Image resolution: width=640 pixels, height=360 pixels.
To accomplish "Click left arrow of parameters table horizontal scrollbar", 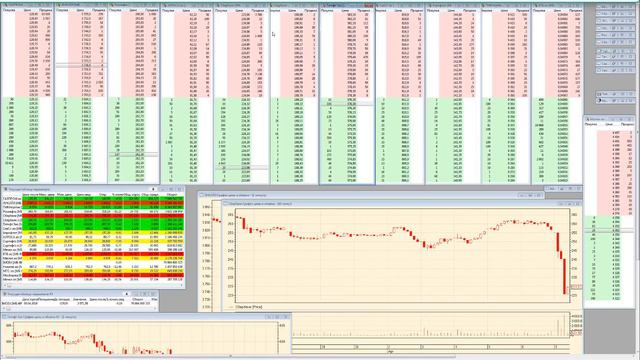I will (x=4, y=286).
